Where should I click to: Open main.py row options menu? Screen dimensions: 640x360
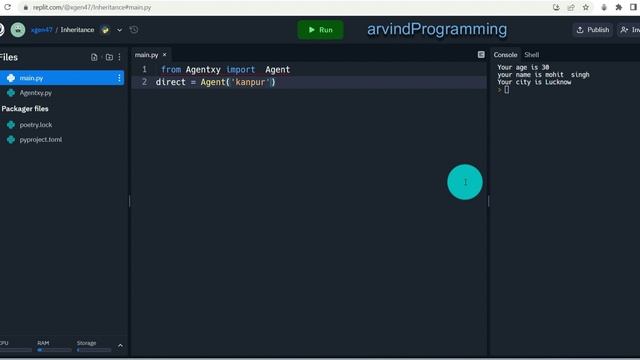pyautogui.click(x=119, y=78)
